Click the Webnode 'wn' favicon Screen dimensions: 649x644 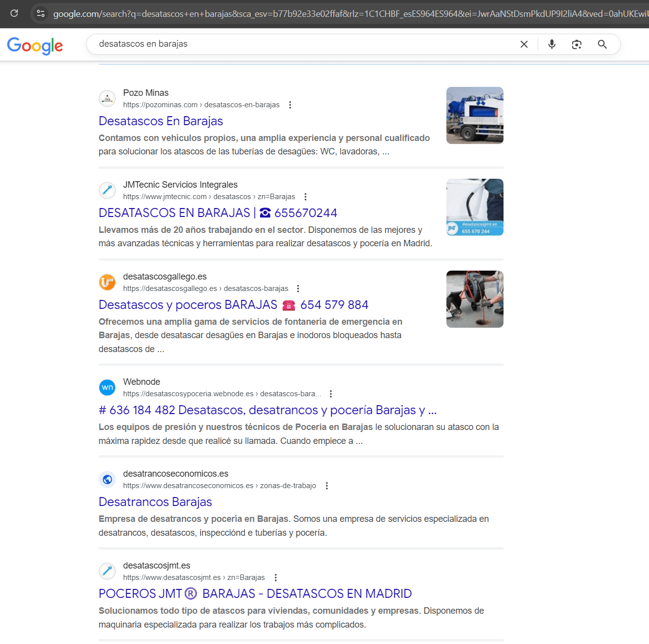107,387
